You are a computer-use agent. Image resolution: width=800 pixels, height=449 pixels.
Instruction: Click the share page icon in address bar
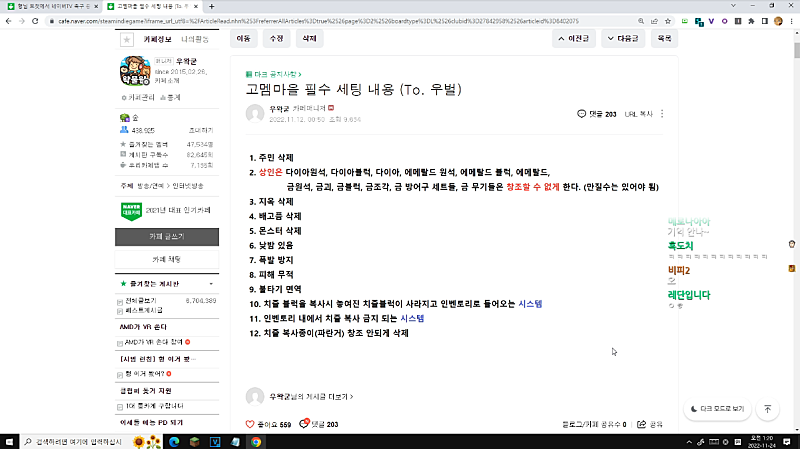pyautogui.click(x=655, y=21)
